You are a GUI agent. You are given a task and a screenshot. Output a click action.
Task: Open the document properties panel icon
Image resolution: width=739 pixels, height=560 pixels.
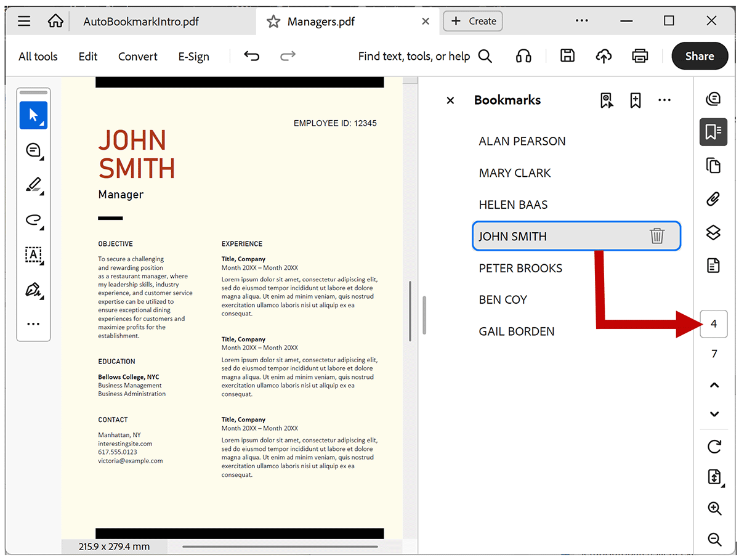tap(714, 266)
